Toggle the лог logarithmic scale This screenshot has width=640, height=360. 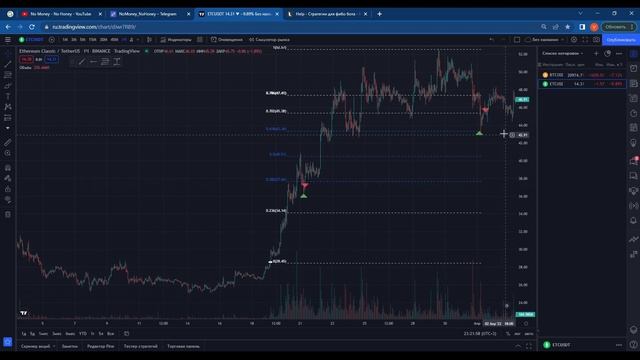pos(517,333)
